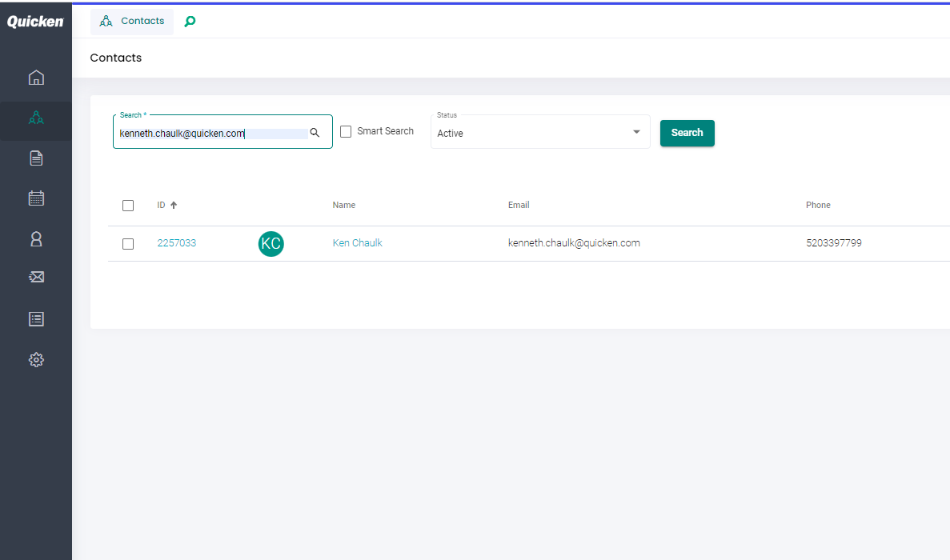The width and height of the screenshot is (950, 560).
Task: Click the green search icon beside Contacts tab
Action: coord(190,22)
